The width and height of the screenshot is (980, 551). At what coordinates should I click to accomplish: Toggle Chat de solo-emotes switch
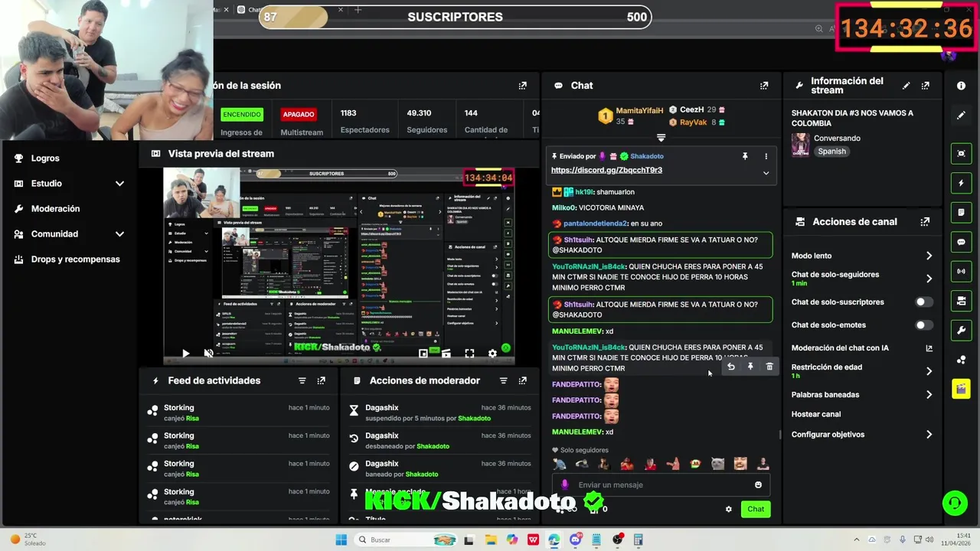pos(924,325)
